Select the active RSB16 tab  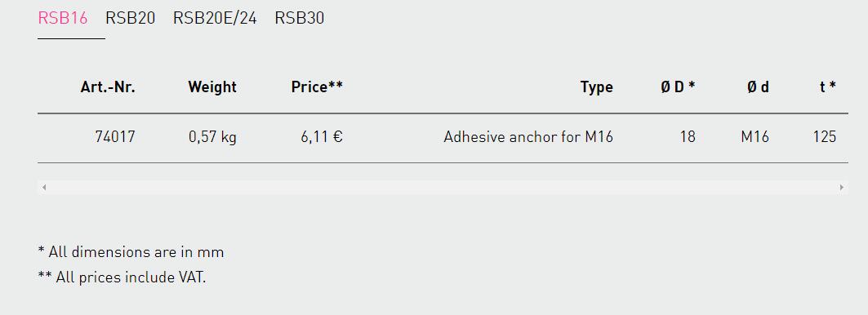[x=63, y=18]
